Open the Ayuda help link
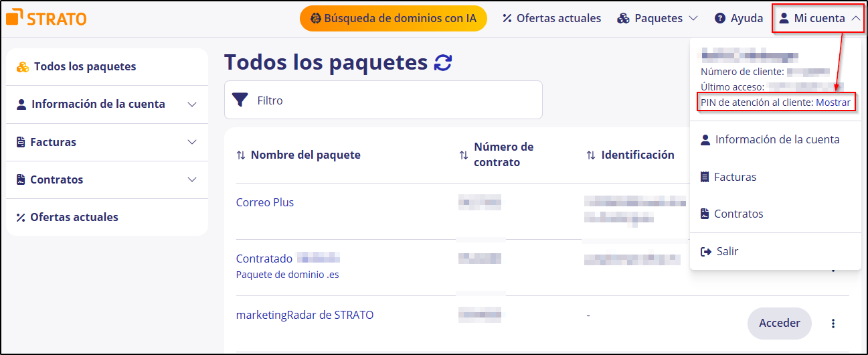The image size is (868, 355). 739,18
